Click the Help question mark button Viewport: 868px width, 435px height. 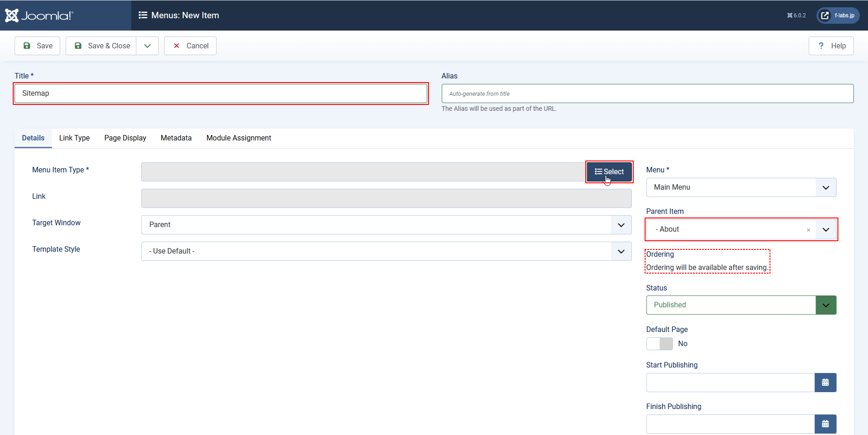(831, 46)
